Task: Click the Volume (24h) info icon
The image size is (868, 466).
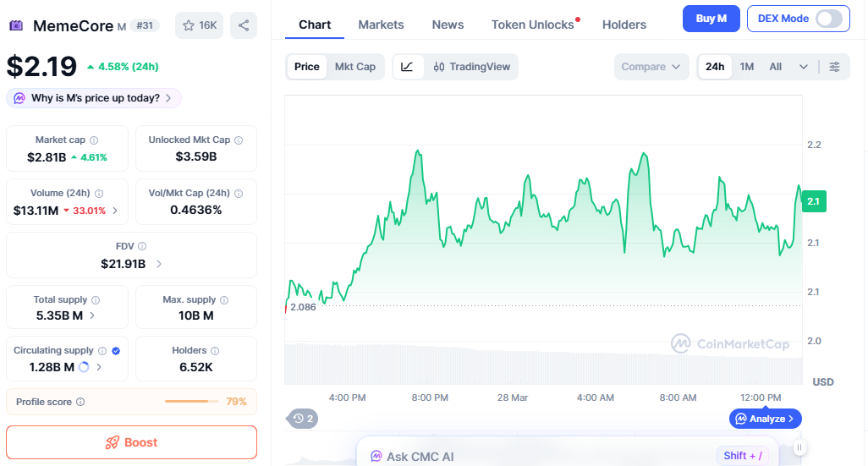Action: 99,194
